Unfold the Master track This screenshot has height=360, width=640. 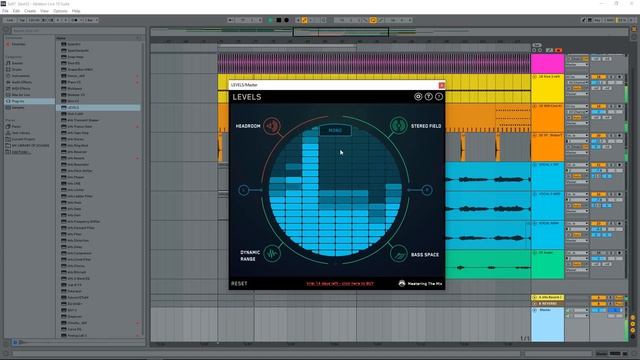click(x=535, y=310)
